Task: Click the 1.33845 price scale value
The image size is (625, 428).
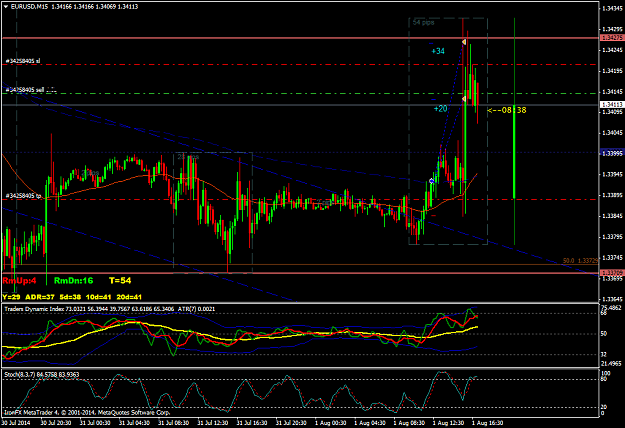Action: [612, 216]
